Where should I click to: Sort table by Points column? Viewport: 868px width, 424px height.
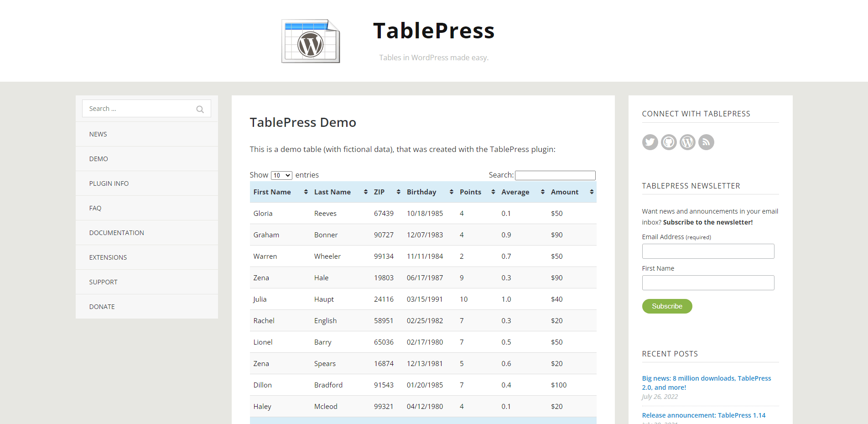pos(477,192)
